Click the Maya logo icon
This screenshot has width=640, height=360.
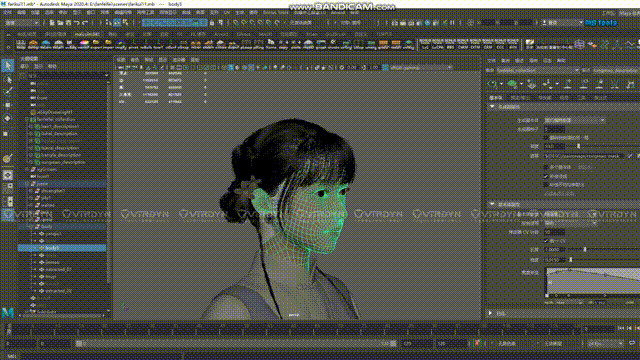[x=7, y=313]
